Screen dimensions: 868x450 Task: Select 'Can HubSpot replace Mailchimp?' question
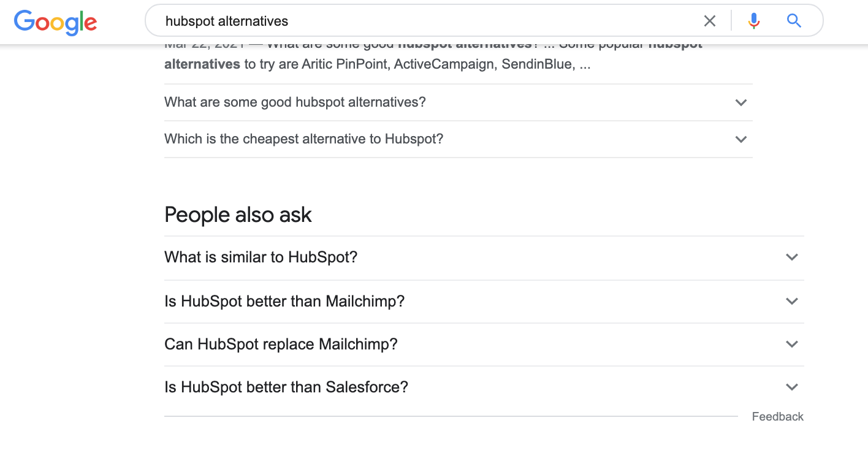[281, 344]
